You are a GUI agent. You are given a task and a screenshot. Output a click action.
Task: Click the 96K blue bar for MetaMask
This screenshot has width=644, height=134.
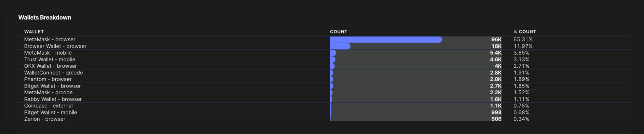click(386, 39)
